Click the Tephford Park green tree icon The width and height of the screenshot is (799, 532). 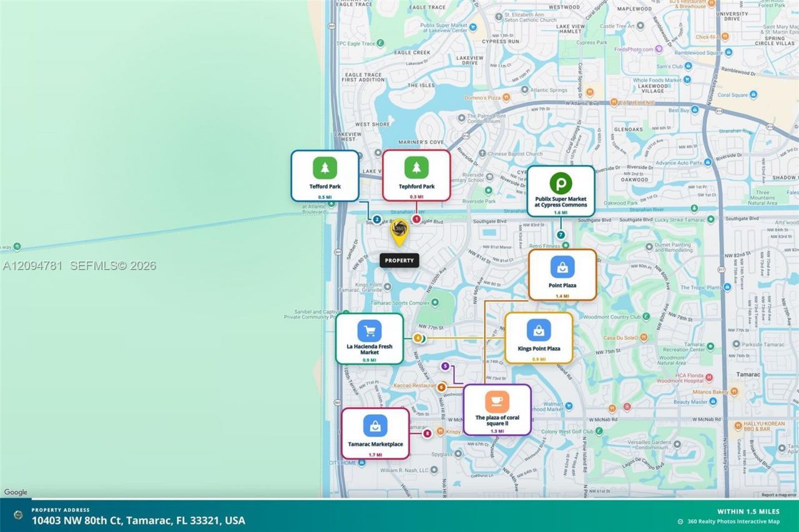[416, 168]
